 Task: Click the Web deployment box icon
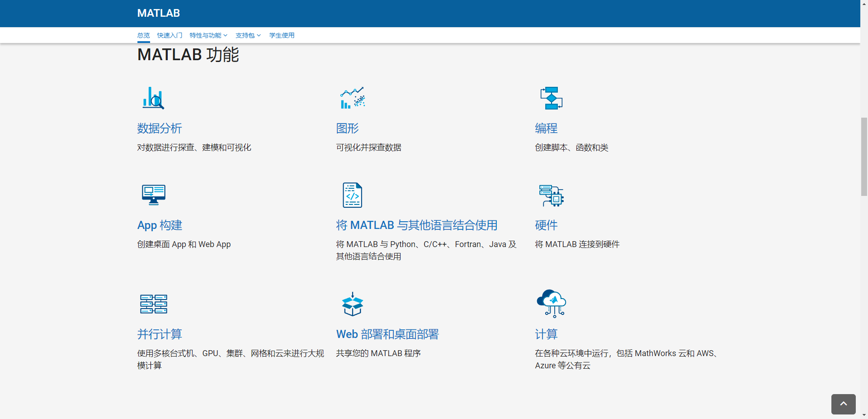coord(352,304)
